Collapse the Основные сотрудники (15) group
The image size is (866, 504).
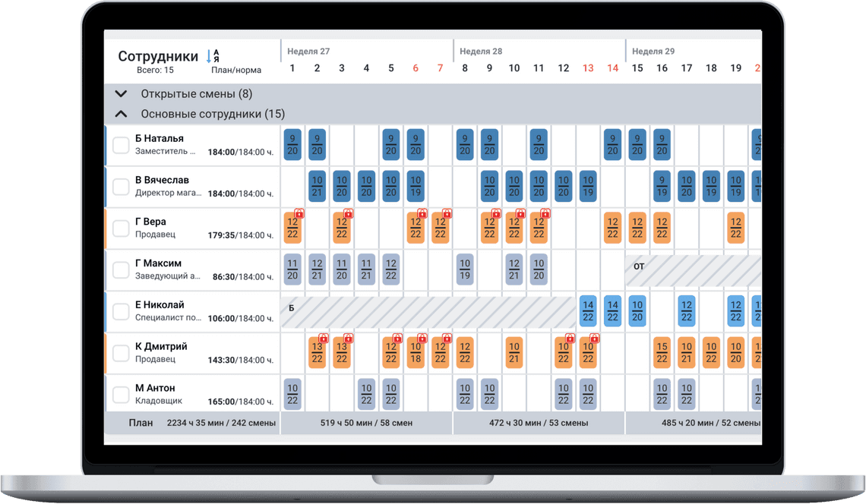point(120,114)
